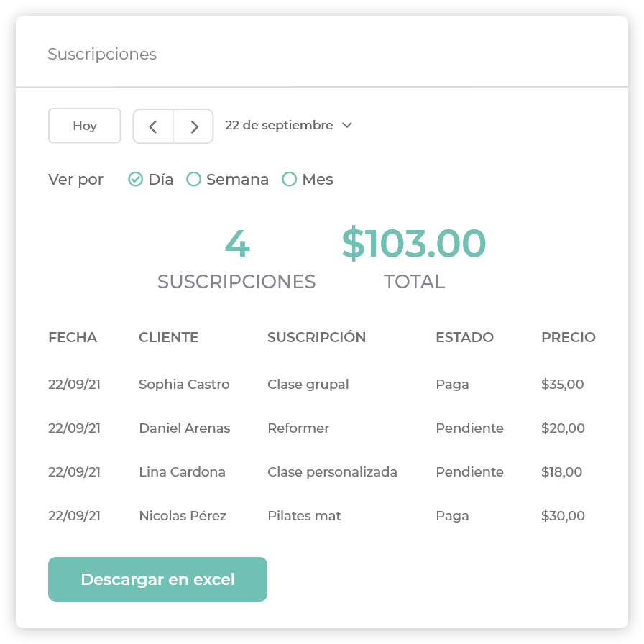Download table with Descargar en excel
644x644 pixels.
coord(157,579)
